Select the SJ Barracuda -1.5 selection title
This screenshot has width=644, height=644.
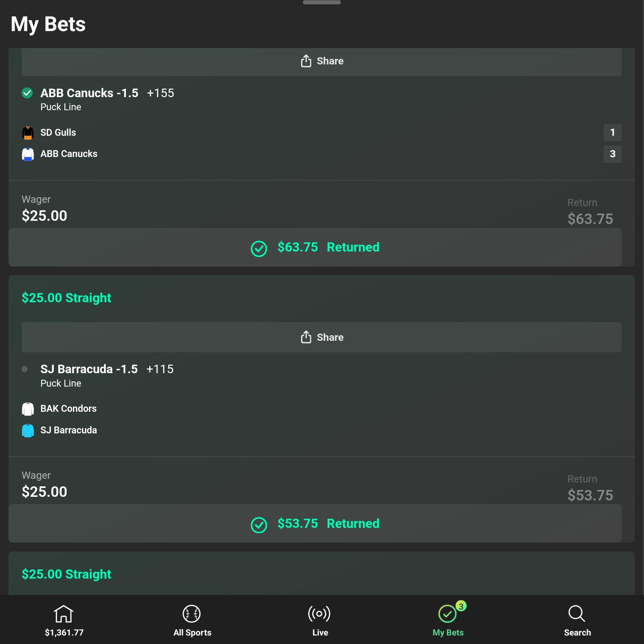(89, 369)
